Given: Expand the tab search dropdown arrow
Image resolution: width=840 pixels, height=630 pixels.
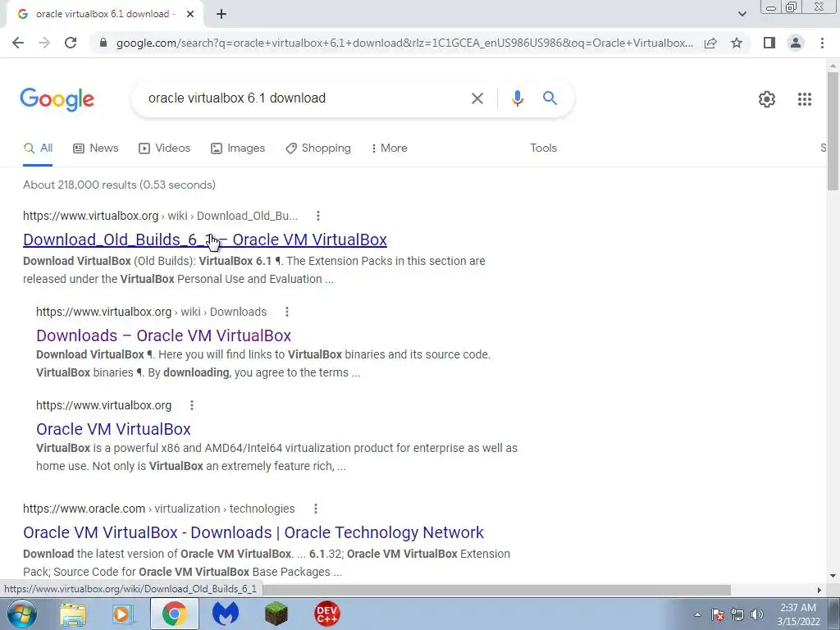Looking at the screenshot, I should click(x=742, y=15).
